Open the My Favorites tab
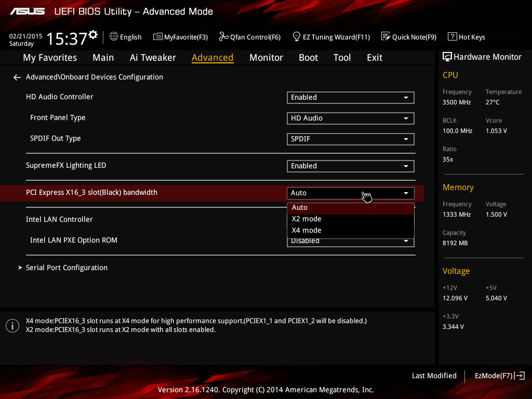 (x=50, y=58)
